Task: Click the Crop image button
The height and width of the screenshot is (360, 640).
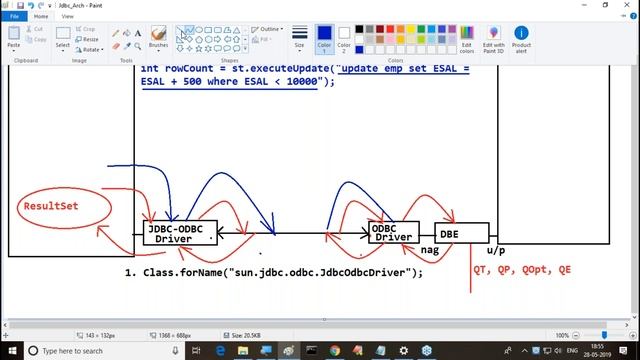Action: 85,29
